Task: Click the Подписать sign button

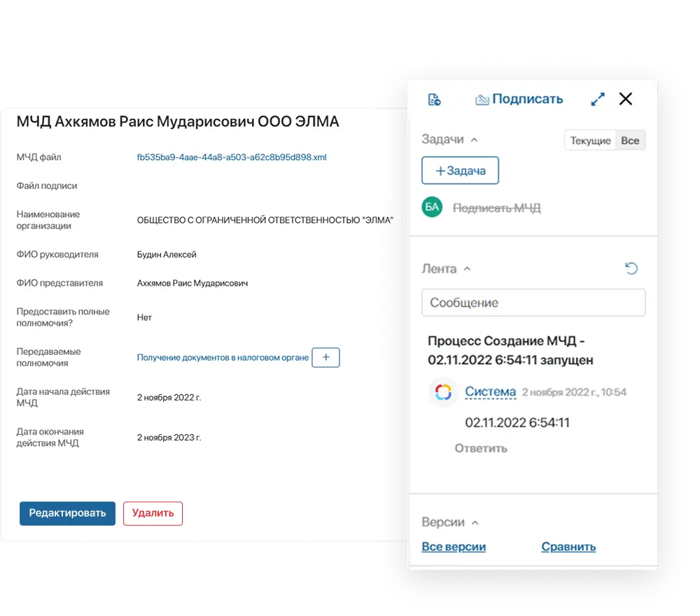Action: [519, 99]
